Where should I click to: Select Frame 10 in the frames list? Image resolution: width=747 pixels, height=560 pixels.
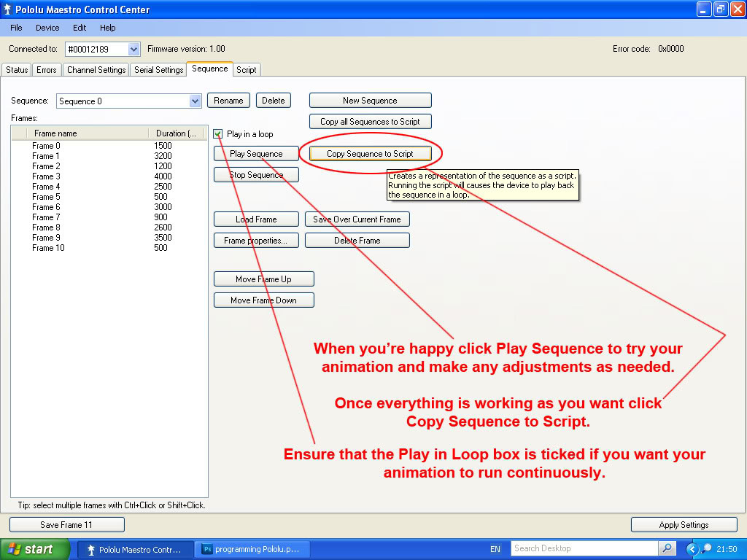(x=48, y=248)
